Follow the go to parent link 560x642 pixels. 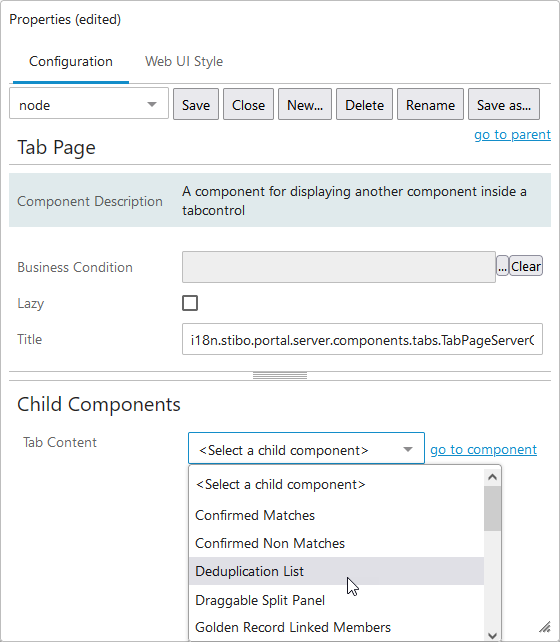click(x=512, y=134)
